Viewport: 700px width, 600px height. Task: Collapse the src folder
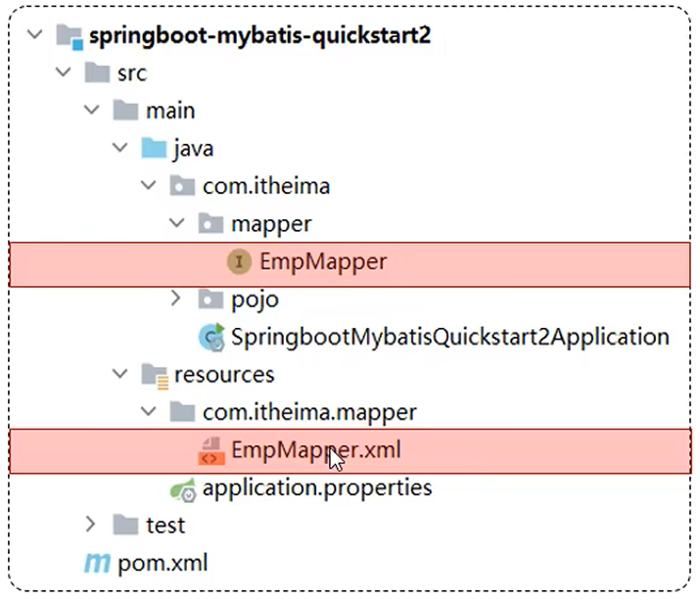[64, 73]
